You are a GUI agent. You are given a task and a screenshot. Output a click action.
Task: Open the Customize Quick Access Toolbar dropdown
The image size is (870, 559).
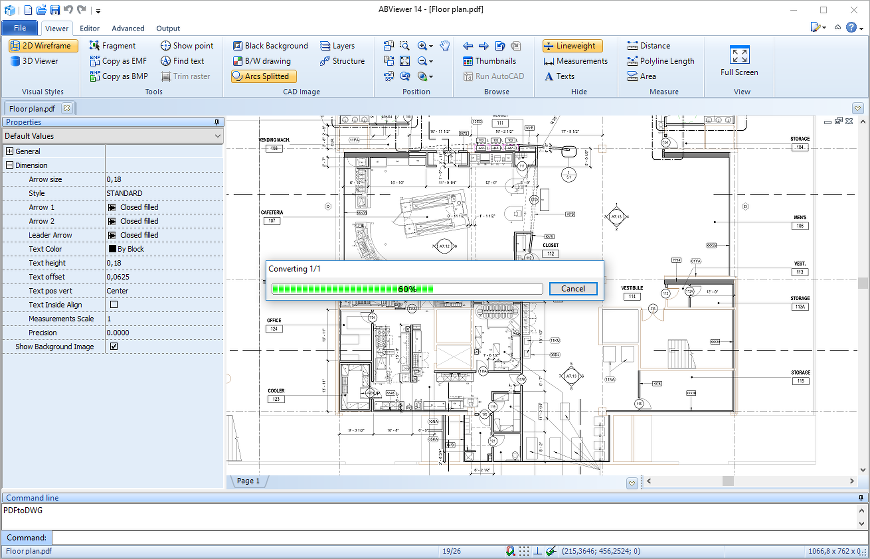(98, 10)
